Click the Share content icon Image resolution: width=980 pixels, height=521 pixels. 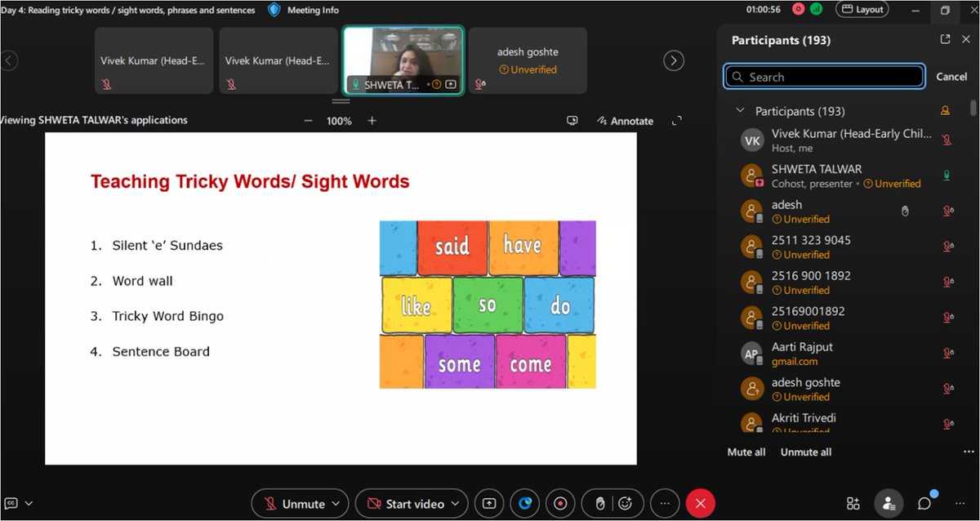pos(489,504)
